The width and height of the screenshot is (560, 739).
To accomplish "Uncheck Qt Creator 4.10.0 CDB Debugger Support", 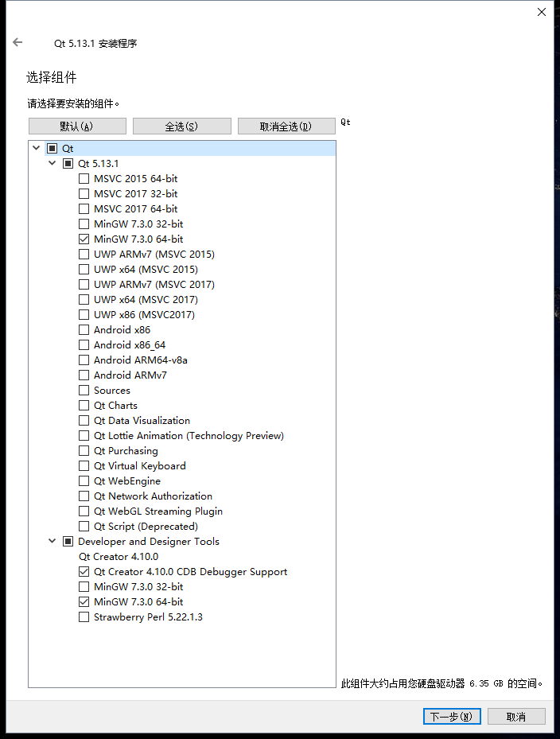I will [x=84, y=572].
